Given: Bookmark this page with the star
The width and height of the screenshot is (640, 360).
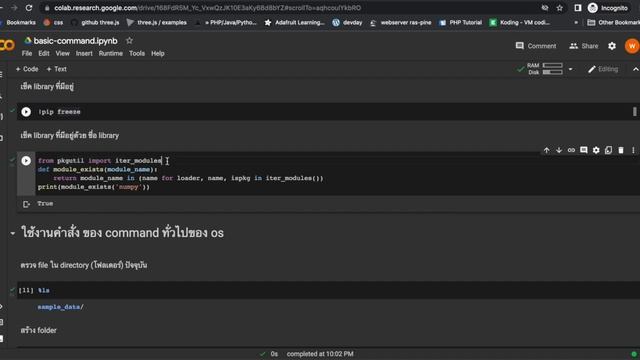Looking at the screenshot, I should pos(560,8).
